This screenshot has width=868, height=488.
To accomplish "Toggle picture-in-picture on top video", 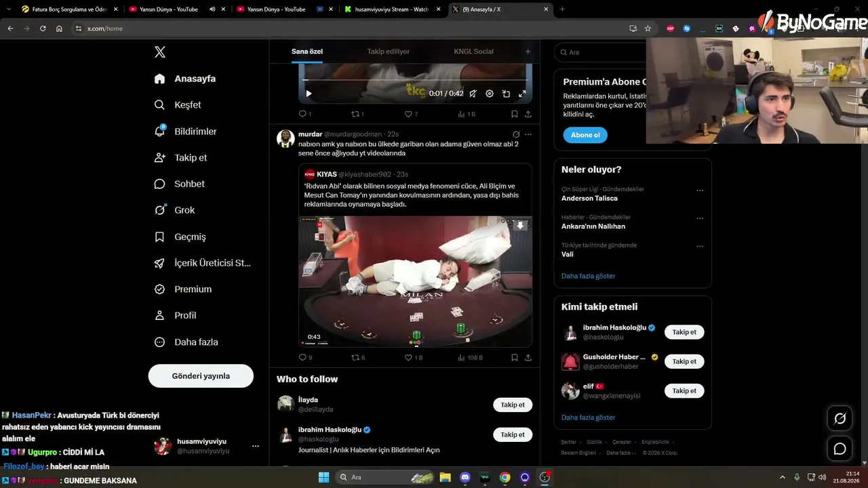I will (506, 94).
